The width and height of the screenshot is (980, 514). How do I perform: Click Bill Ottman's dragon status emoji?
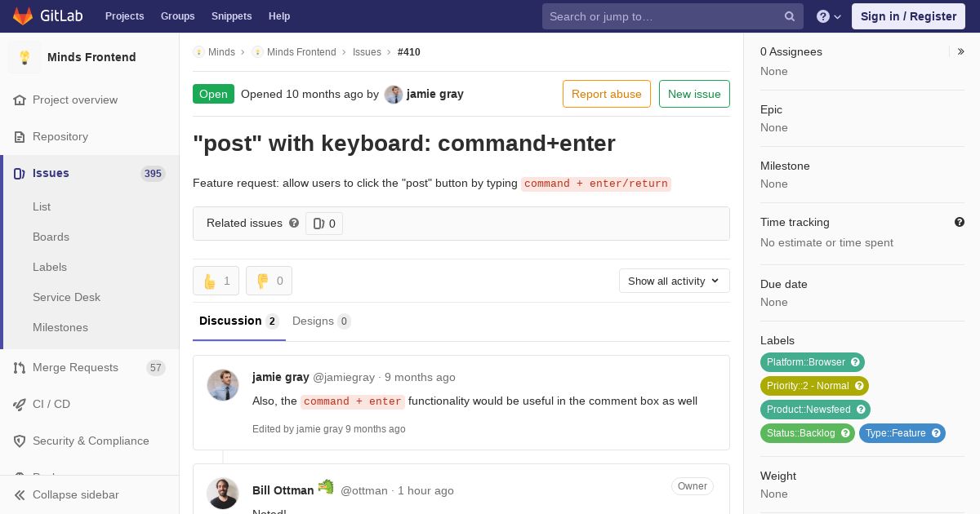pyautogui.click(x=326, y=487)
